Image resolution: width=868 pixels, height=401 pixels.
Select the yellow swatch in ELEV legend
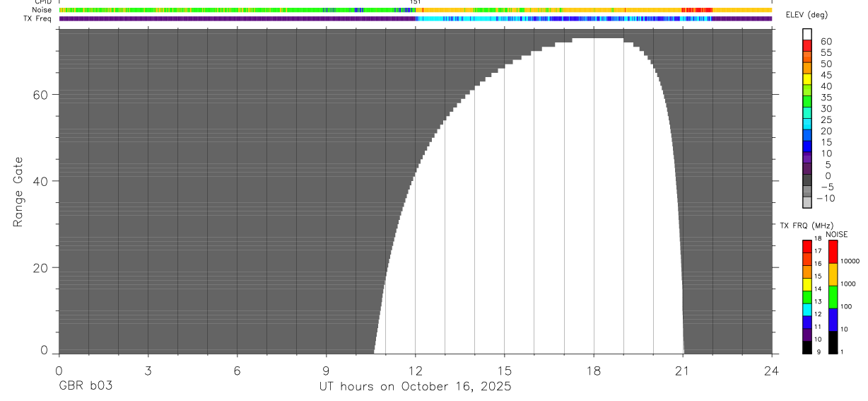(x=807, y=79)
